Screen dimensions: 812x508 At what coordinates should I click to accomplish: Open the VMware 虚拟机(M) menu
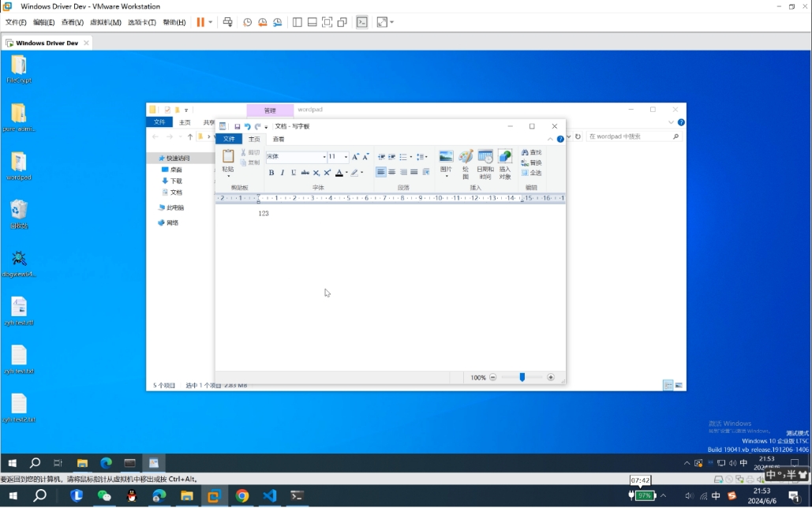click(106, 22)
